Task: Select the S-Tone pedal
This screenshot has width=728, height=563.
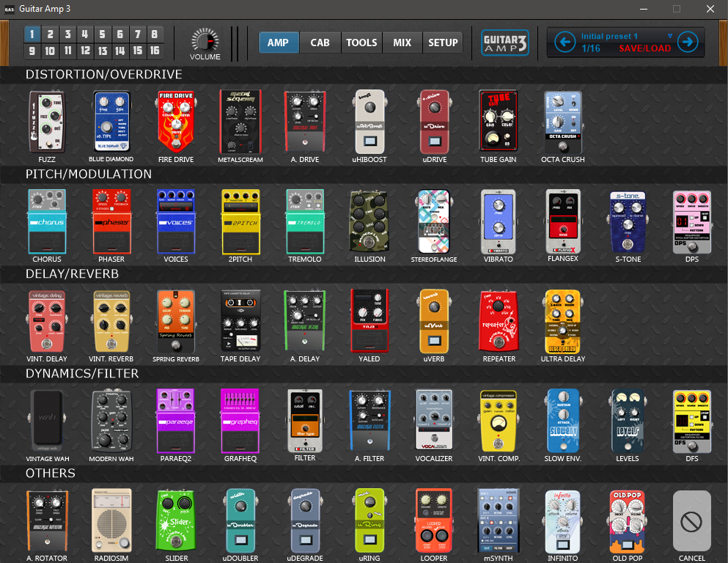Action: pyautogui.click(x=628, y=221)
